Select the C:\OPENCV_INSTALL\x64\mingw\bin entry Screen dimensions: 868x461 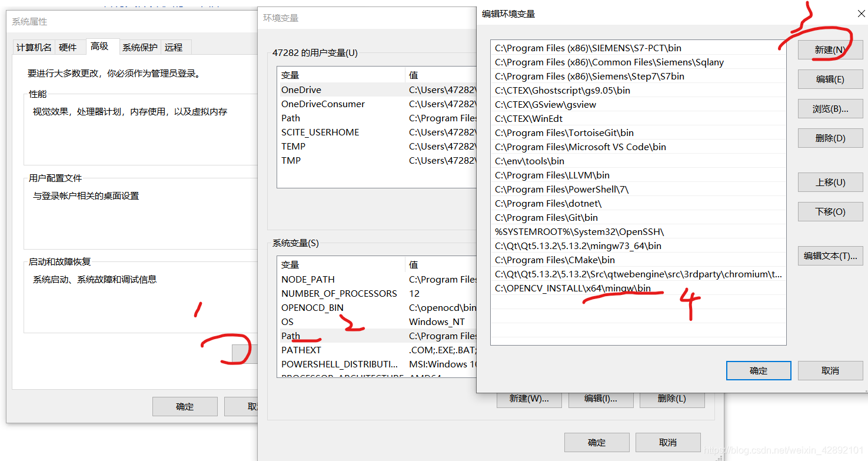pyautogui.click(x=638, y=288)
